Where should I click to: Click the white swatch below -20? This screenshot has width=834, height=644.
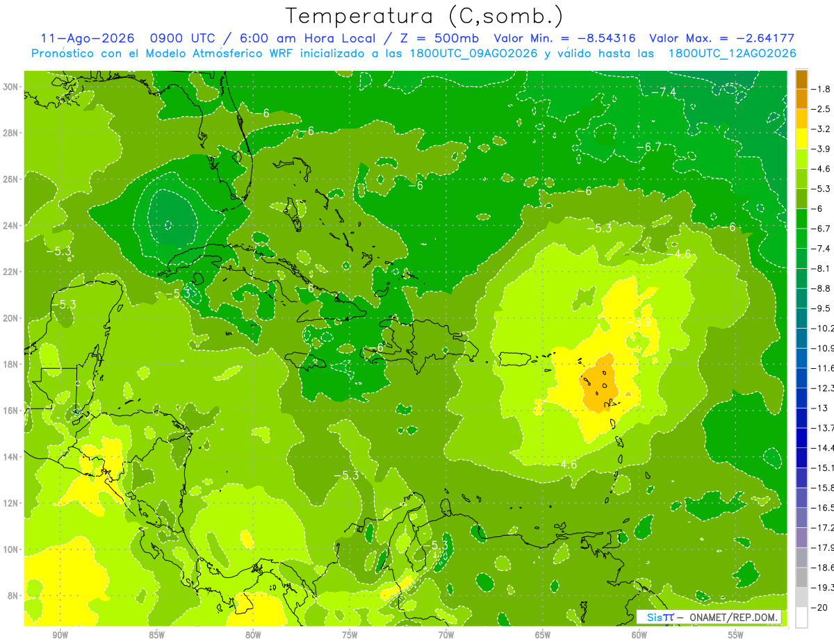pyautogui.click(x=801, y=618)
